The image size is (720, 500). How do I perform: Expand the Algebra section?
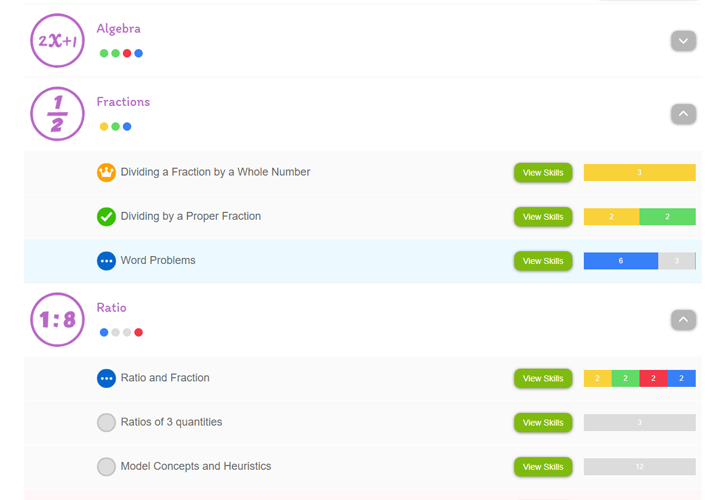tap(683, 41)
